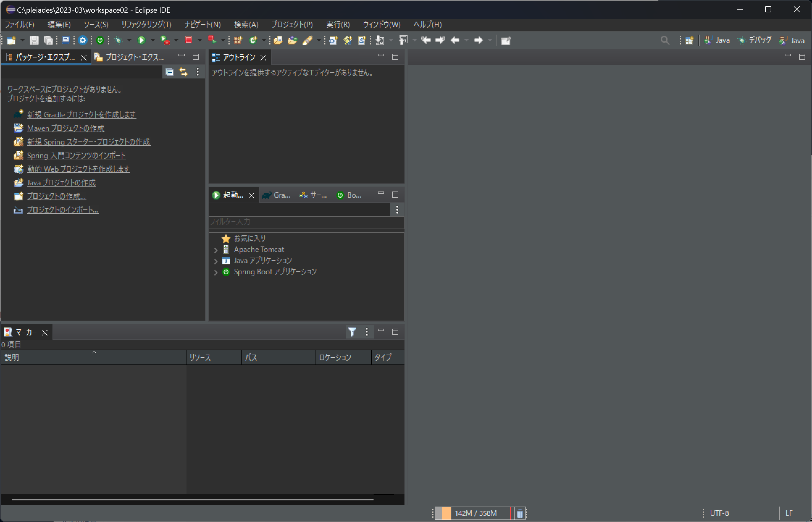Open dropdown next to New Java Class icon
Screen dimensions: 812x522
pyautogui.click(x=264, y=40)
